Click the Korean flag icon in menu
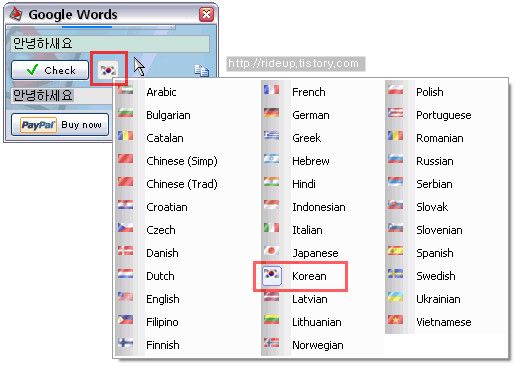Image resolution: width=516 pixels, height=367 pixels. coord(272,275)
